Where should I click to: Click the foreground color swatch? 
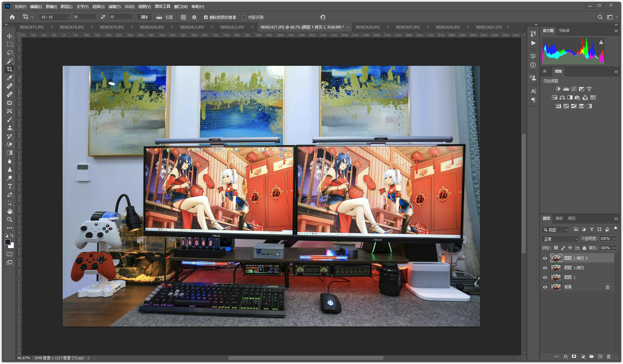(8, 242)
